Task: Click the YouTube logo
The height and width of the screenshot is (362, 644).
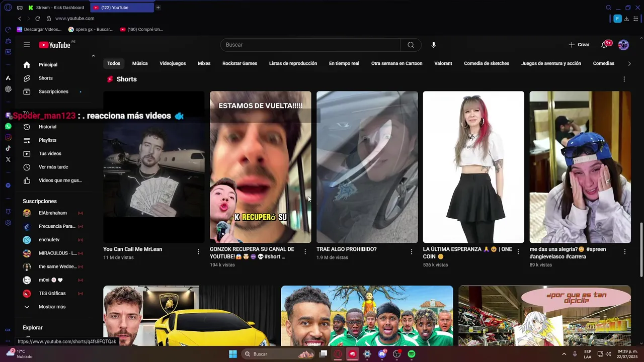Action: pyautogui.click(x=55, y=45)
